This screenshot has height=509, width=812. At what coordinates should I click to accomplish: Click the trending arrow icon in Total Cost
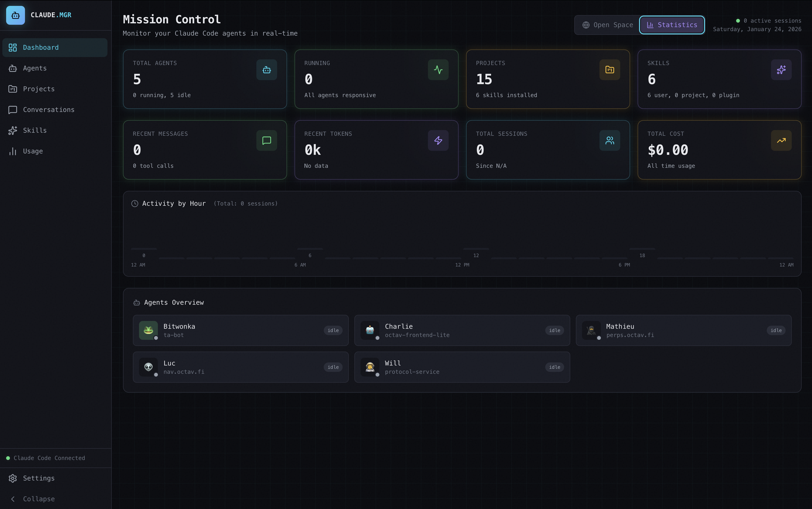tap(781, 140)
